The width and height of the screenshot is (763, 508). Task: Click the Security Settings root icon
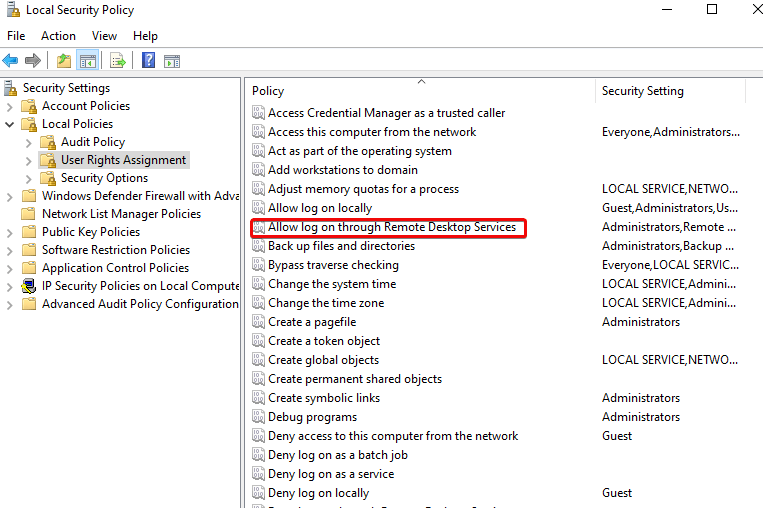click(11, 88)
